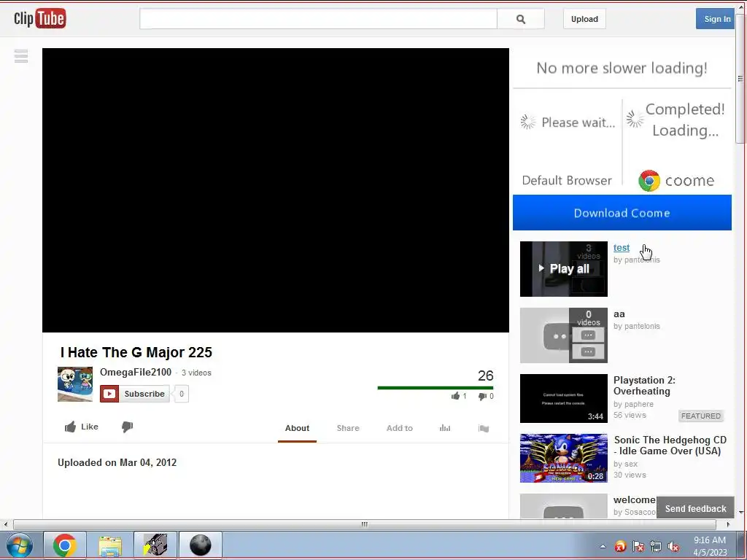Click 'by paphere' uploader name

coord(633,404)
